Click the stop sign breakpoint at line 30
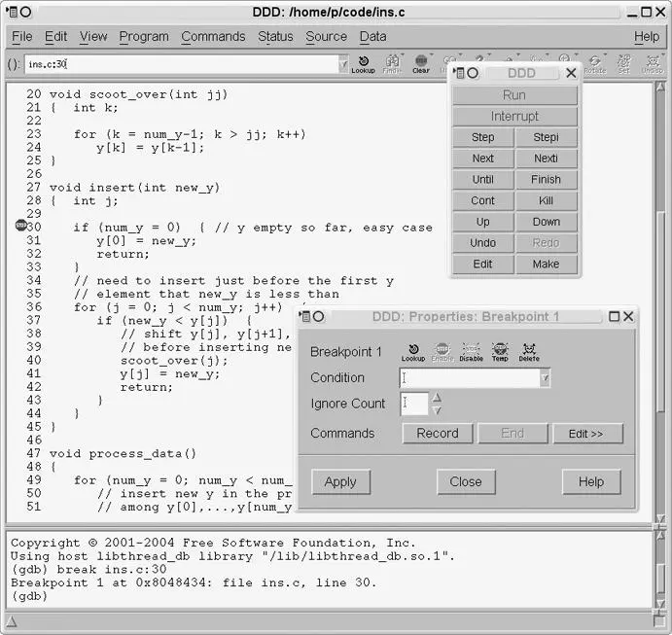 coord(21,227)
